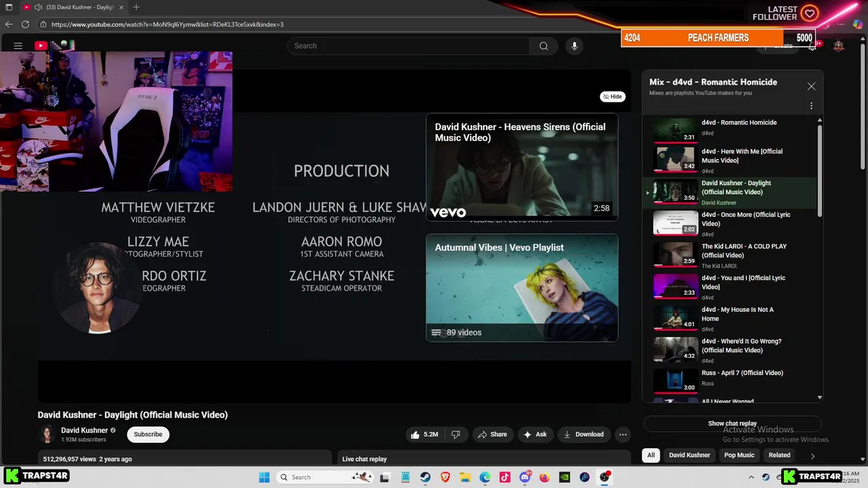Open NVIDIA app from taskbar

pos(564,477)
